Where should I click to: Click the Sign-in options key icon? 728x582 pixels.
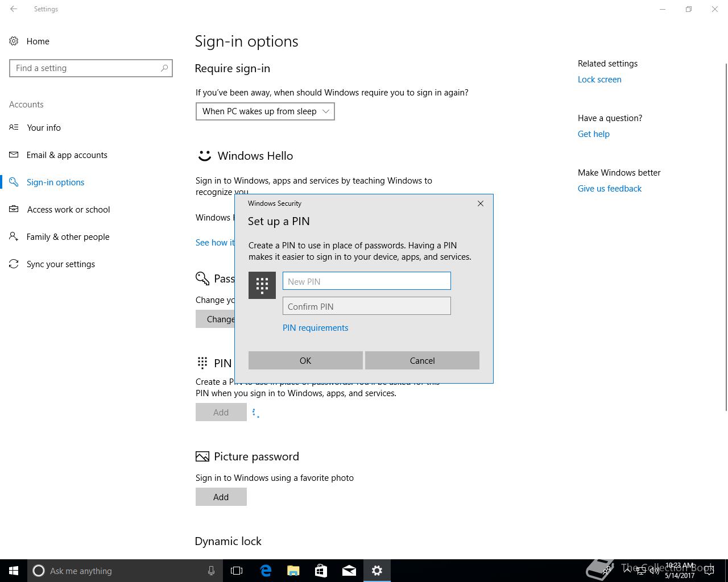[14, 182]
